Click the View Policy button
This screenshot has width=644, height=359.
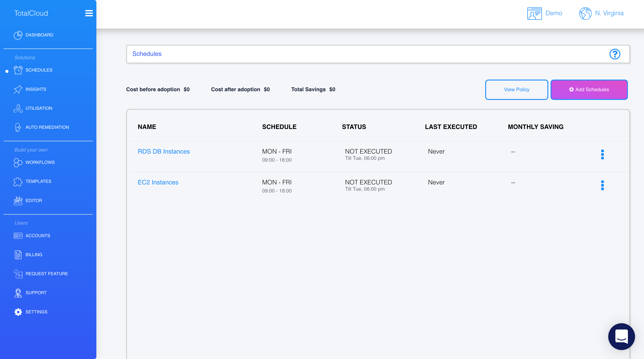coord(517,89)
